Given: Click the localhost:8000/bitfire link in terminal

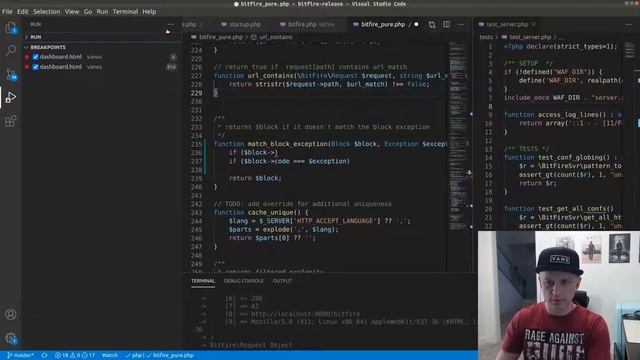Looking at the screenshot, I should (305, 314).
